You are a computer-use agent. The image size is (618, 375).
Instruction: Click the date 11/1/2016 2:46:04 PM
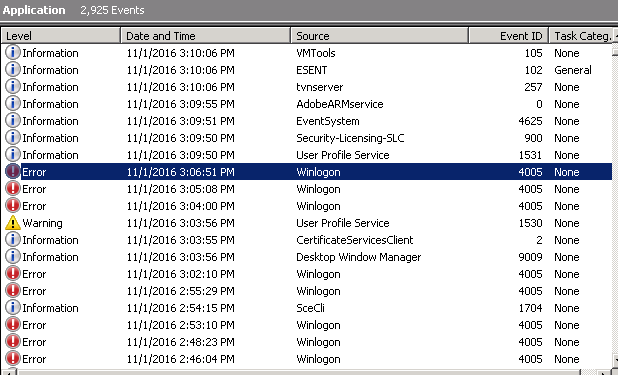coord(181,359)
